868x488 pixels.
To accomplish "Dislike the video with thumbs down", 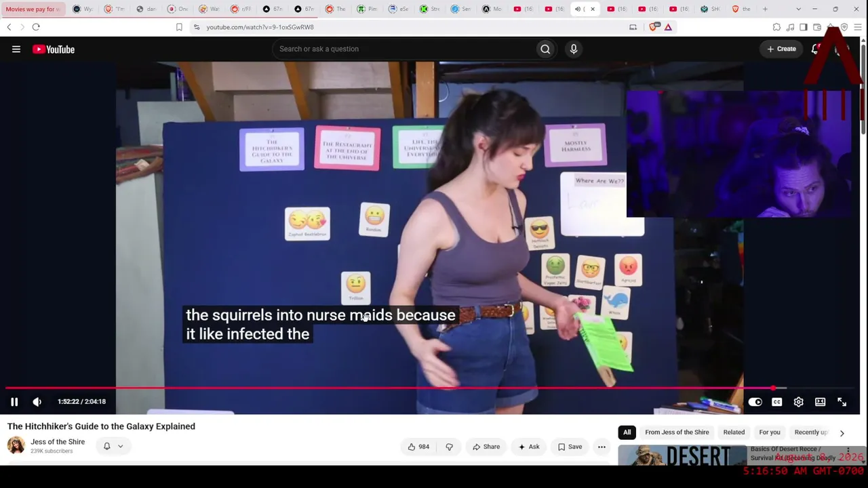I will (x=449, y=447).
